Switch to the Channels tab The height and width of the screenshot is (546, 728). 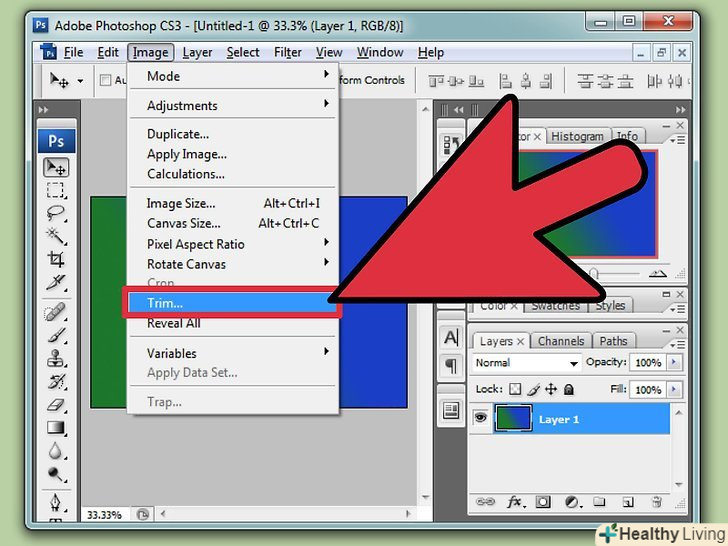(x=561, y=341)
